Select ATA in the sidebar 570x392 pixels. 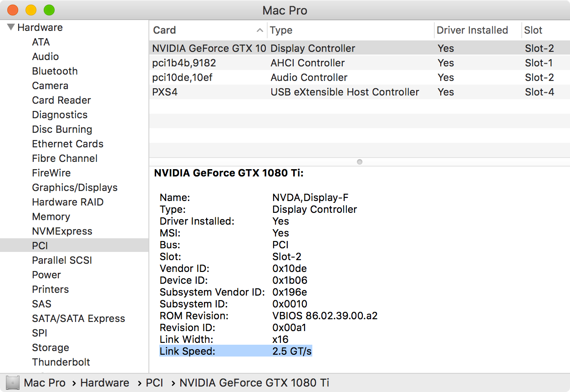coord(41,42)
